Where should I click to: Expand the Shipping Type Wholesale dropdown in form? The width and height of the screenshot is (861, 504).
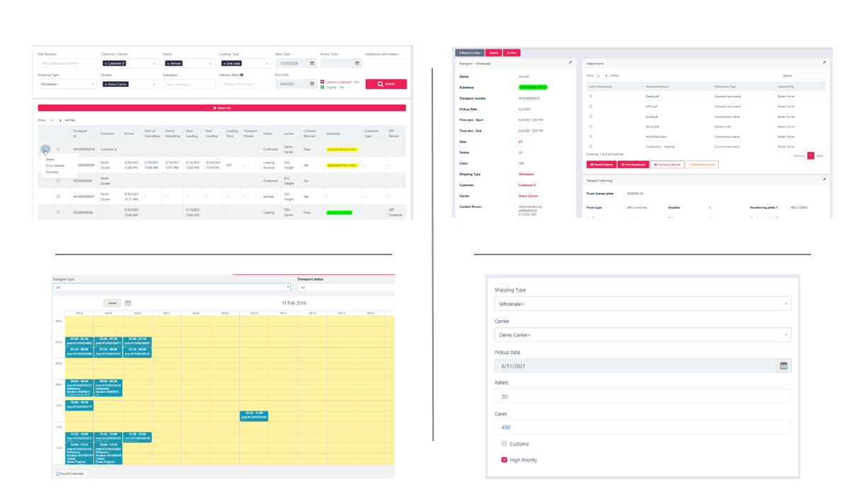click(x=642, y=304)
